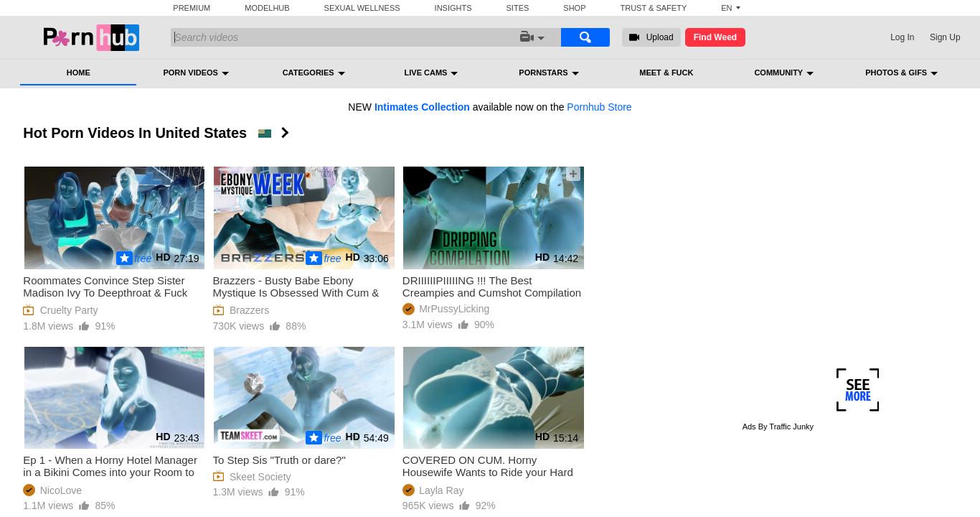Click the channel icon beside Brazzers

[218, 310]
